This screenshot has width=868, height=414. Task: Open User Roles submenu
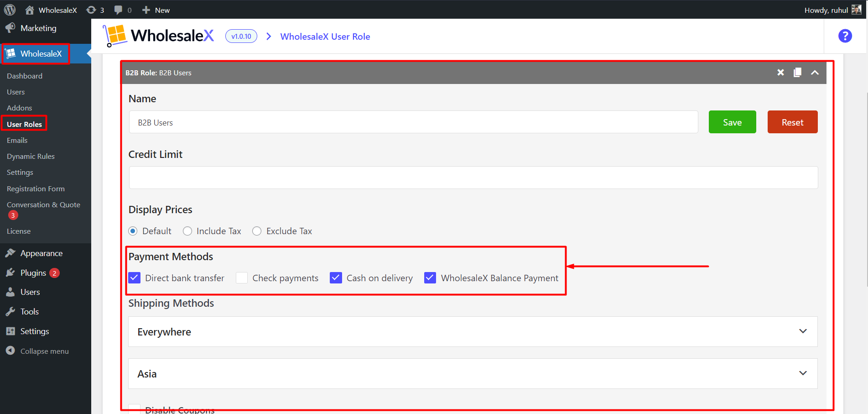point(24,124)
